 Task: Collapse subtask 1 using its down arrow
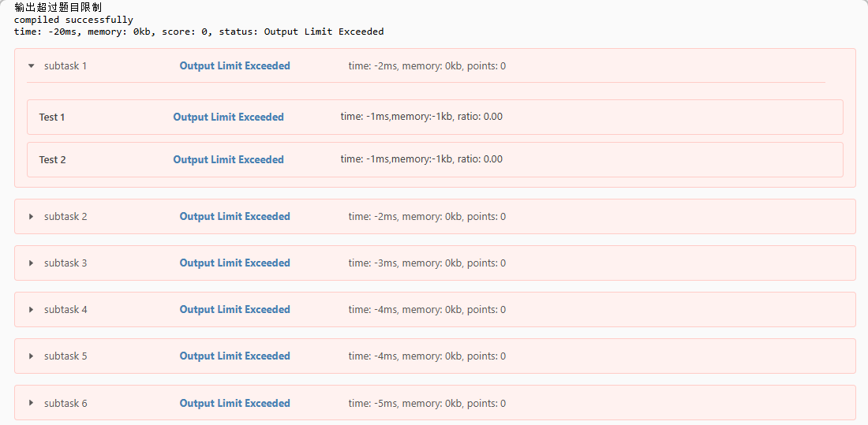(32, 66)
